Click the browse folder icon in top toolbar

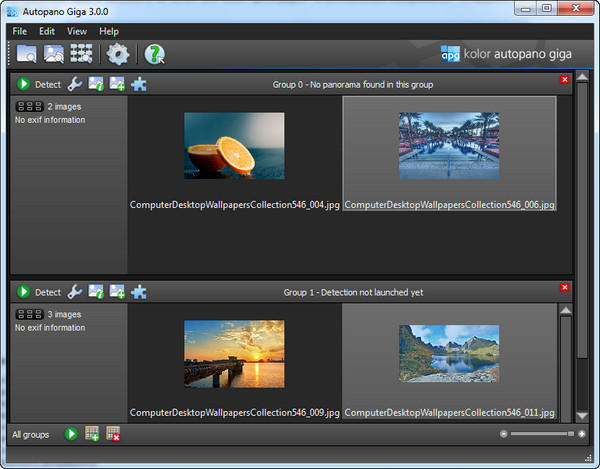tap(26, 54)
